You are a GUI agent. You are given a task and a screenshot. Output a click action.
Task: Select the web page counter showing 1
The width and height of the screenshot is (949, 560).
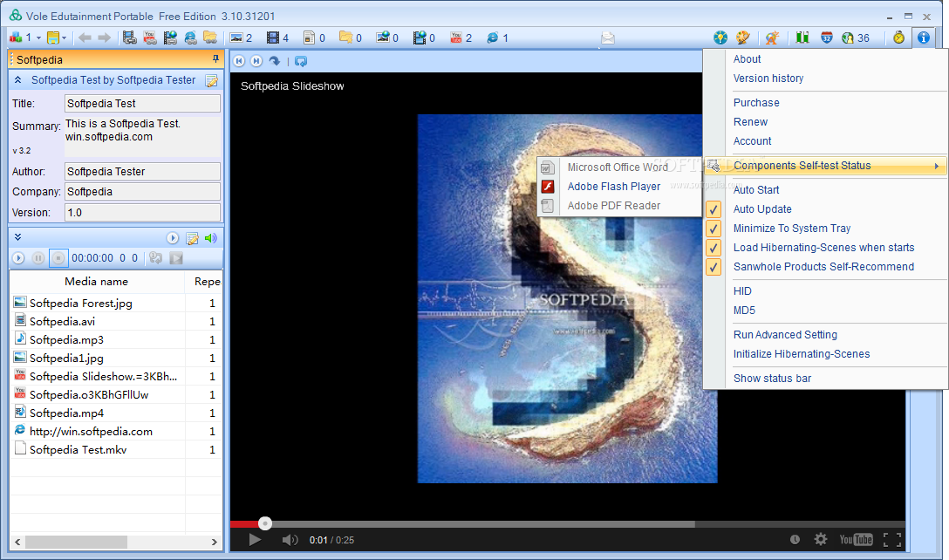[497, 38]
